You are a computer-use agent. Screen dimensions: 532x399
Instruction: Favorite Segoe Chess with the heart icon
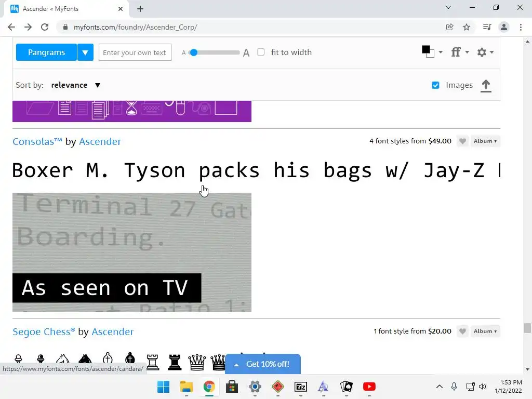pos(462,331)
